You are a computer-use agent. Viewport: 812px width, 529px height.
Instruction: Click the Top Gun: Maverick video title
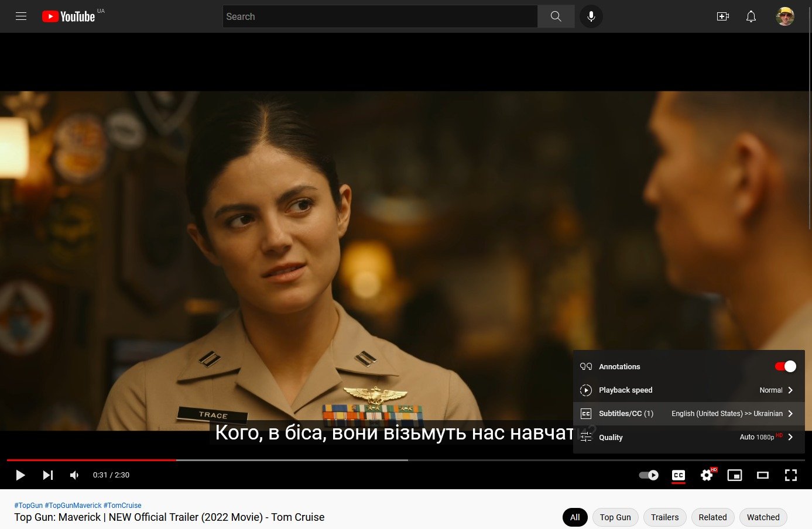(169, 517)
